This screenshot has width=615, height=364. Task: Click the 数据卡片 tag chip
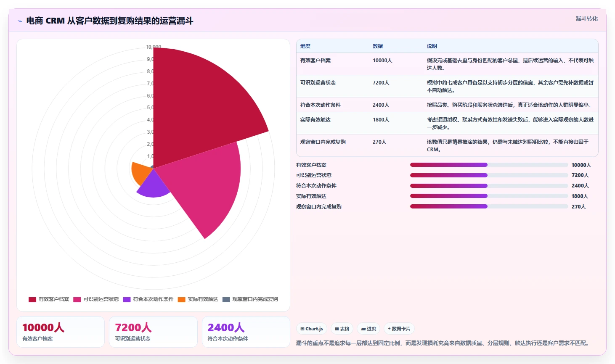399,329
